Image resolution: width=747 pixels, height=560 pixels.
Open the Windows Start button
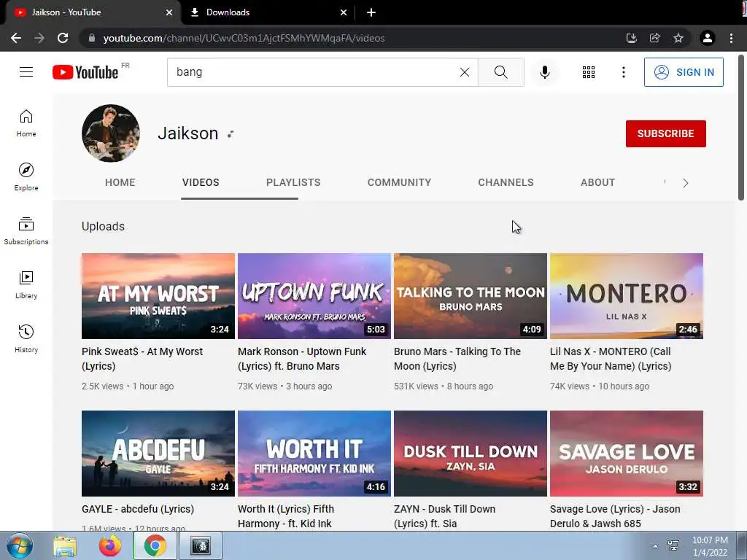(19, 545)
